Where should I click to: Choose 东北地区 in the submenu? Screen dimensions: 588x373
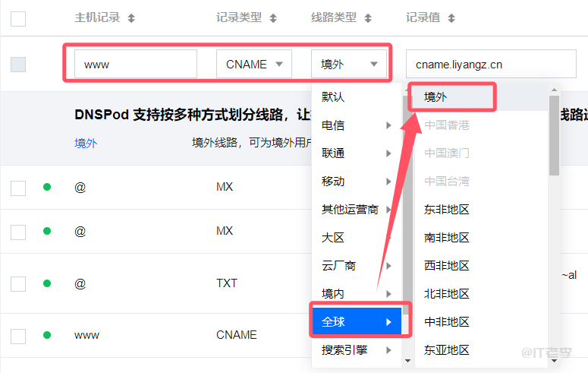coord(447,210)
